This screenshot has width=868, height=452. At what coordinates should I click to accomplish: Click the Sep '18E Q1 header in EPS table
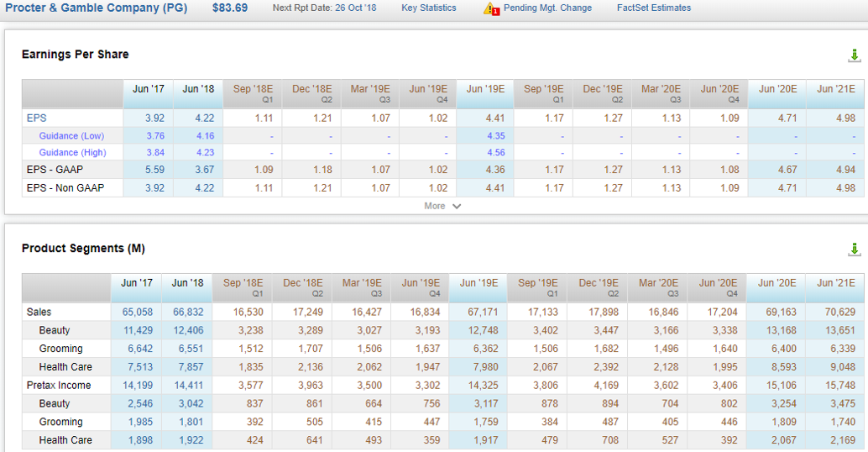tap(253, 93)
